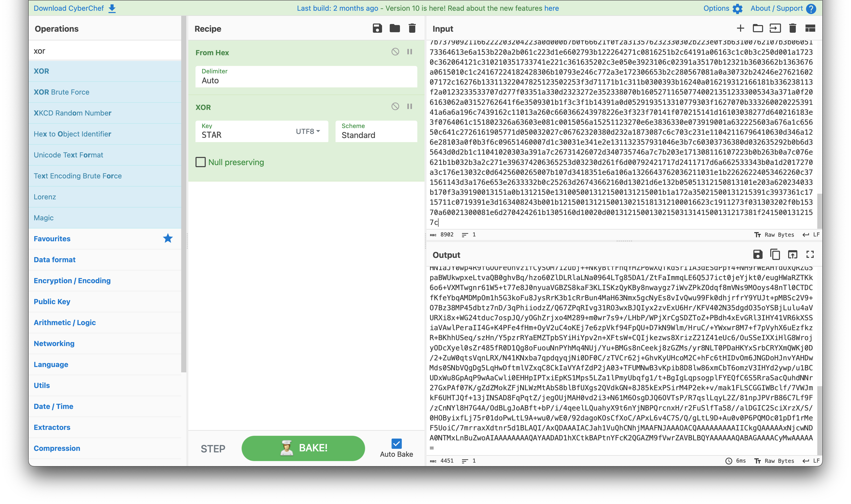Disable the From Hex operation

coord(395,52)
